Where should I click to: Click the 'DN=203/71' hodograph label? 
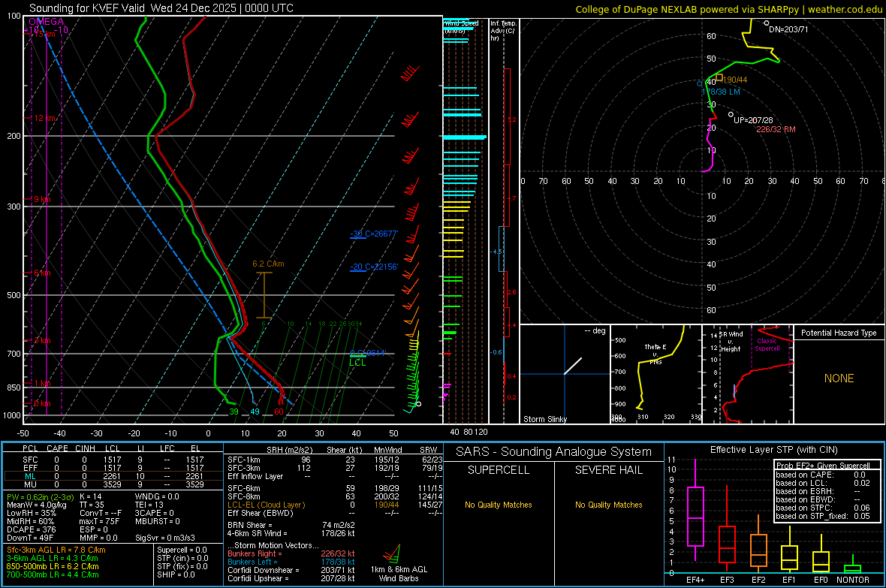click(788, 29)
